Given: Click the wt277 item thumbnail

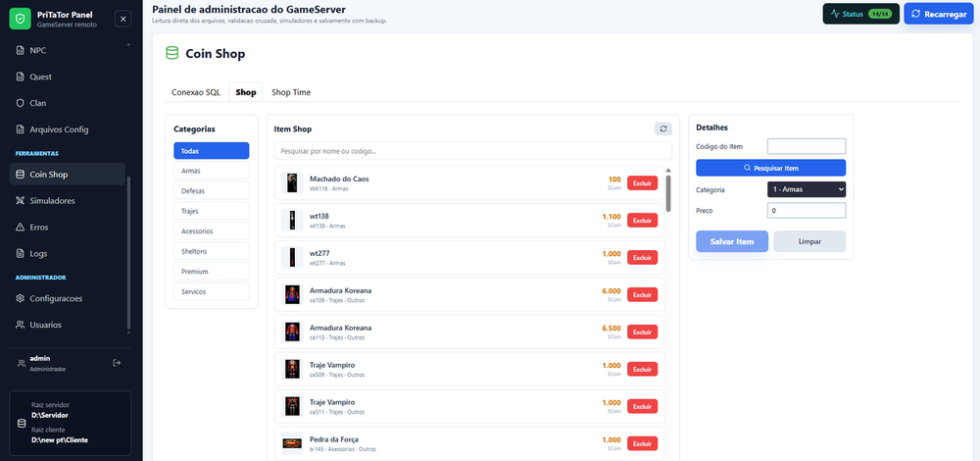Looking at the screenshot, I should pos(292,257).
